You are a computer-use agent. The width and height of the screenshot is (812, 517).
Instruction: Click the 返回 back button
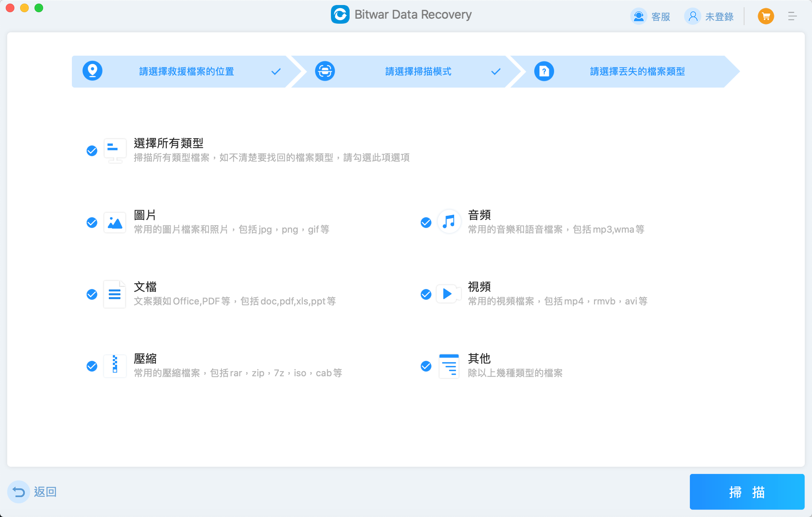click(33, 492)
